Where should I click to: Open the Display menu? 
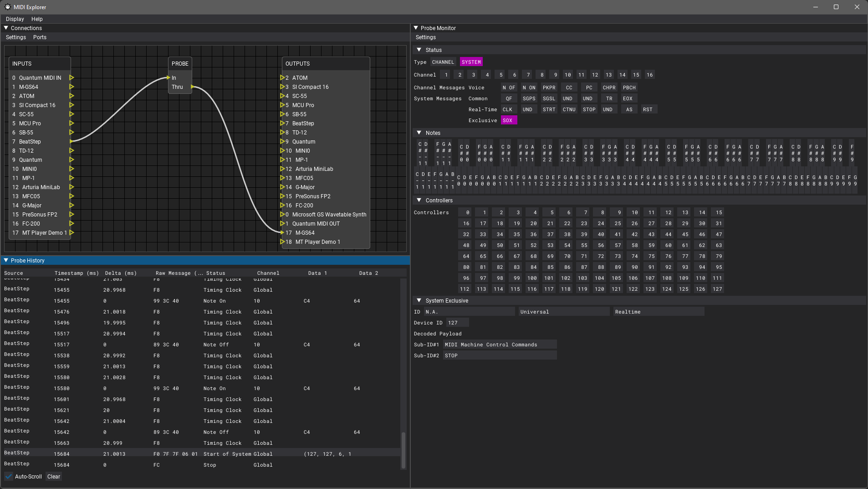[14, 19]
